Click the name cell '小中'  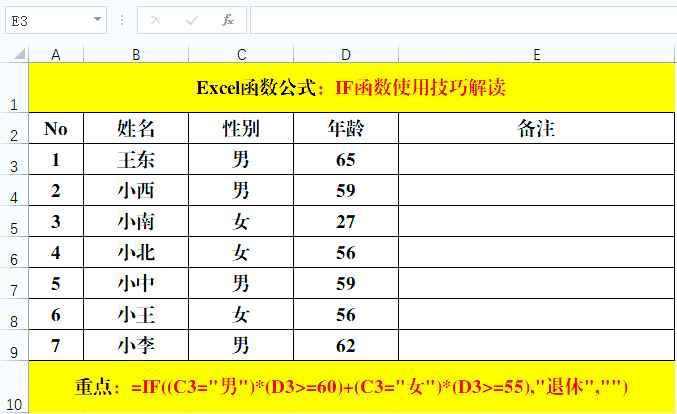coord(136,283)
